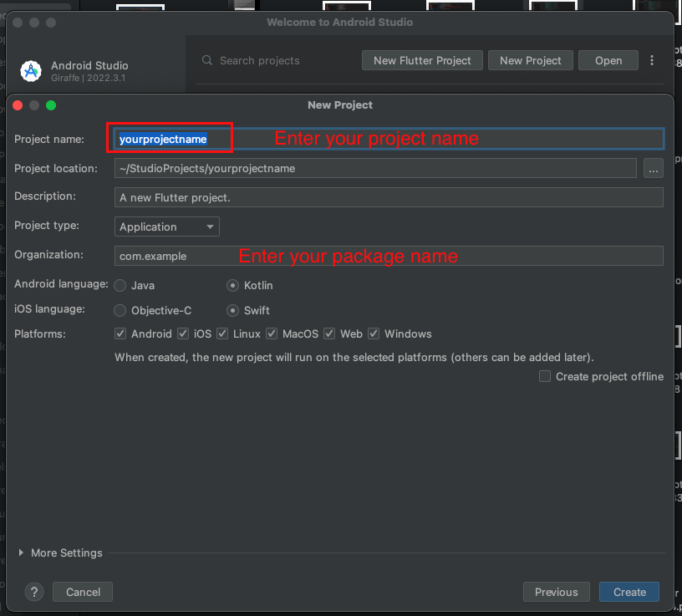682x616 pixels.
Task: Select Kotlin as Android language
Action: point(233,285)
